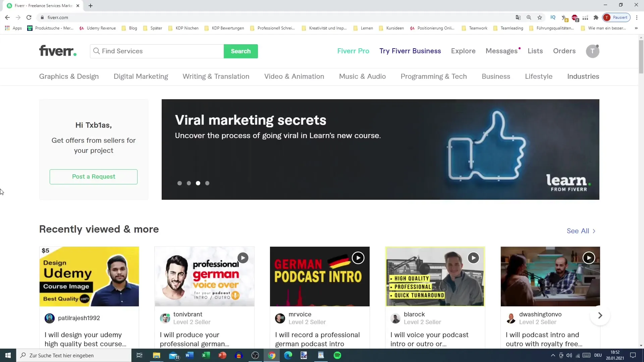Click Viral marketing secrets banner
This screenshot has width=644, height=362.
tap(380, 149)
